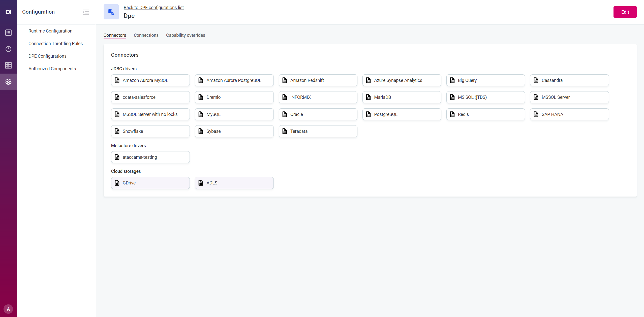Open Runtime Configuration section
Screen dimensions: 644x317
[x=50, y=31]
